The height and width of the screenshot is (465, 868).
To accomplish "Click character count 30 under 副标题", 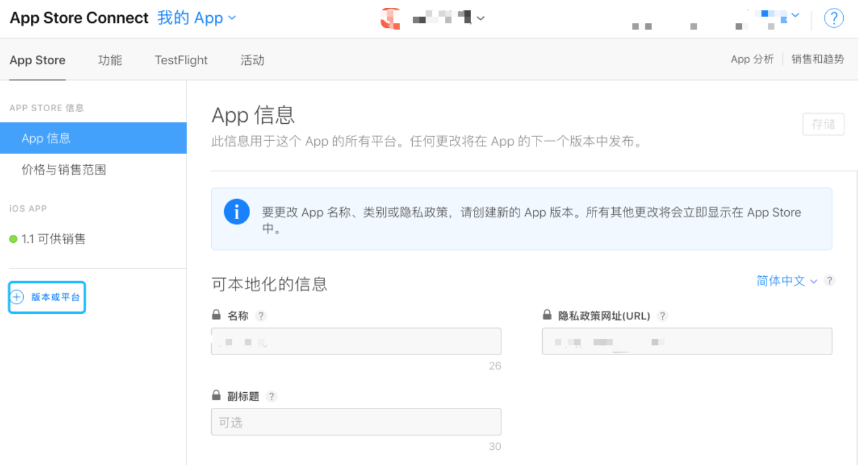I will point(495,447).
